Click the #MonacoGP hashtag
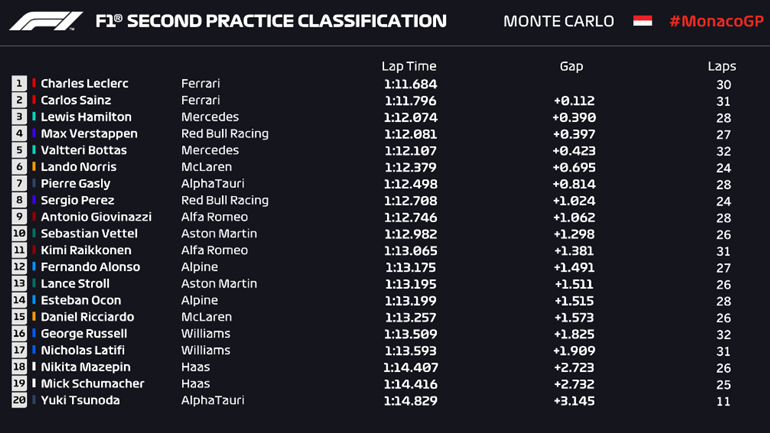The image size is (770, 433). (x=713, y=21)
